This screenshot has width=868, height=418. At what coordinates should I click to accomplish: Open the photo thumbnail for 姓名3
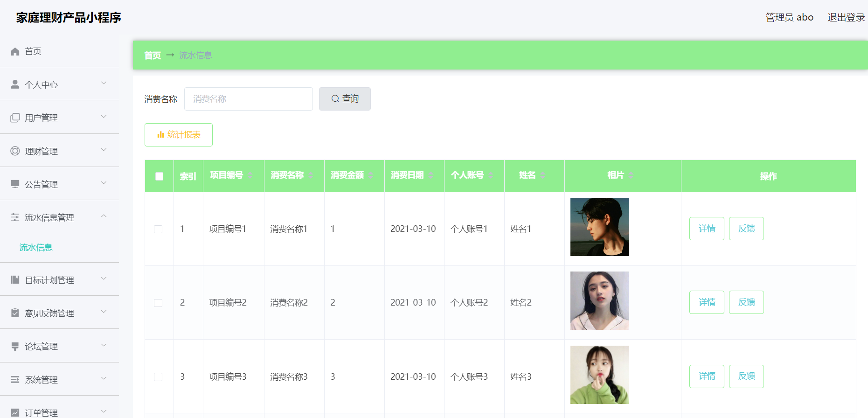point(599,375)
